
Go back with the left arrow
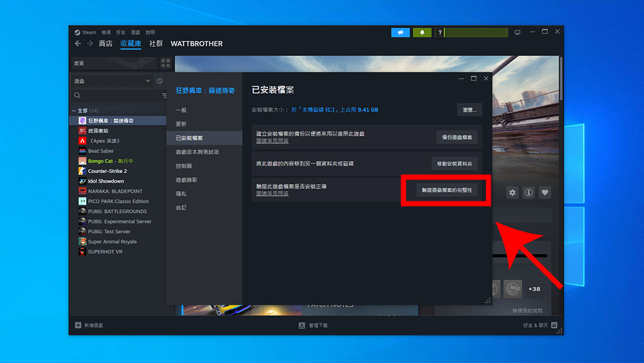pyautogui.click(x=78, y=44)
